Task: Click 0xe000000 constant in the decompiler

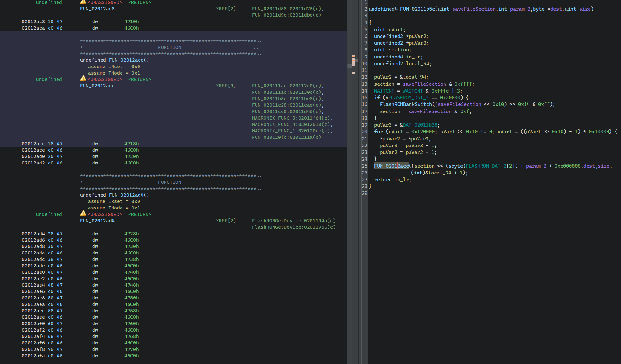Action: tap(567, 166)
